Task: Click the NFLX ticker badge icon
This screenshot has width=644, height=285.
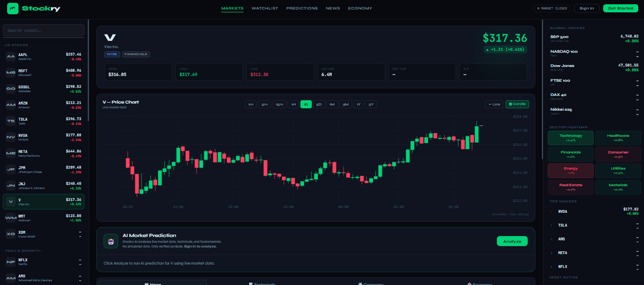Action: [10, 262]
